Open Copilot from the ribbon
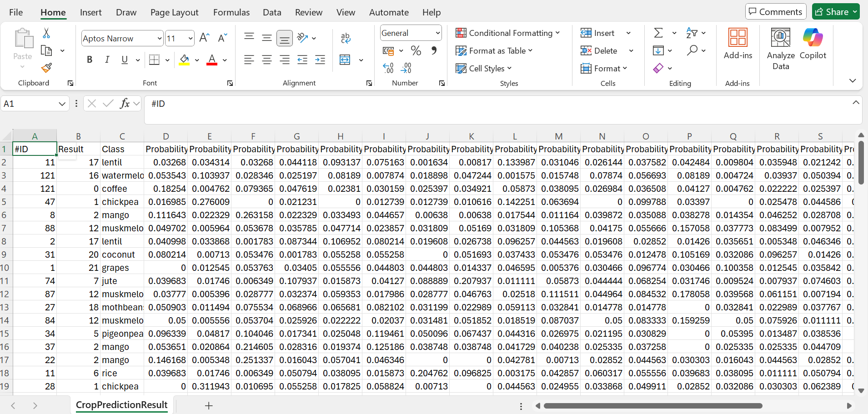Image resolution: width=868 pixels, height=414 pixels. click(813, 44)
